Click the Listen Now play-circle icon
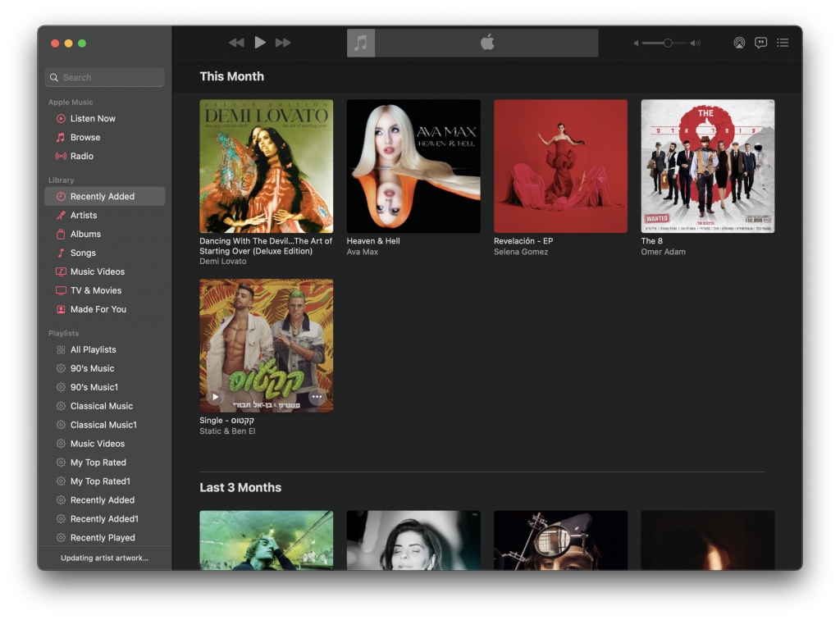840x620 pixels. pyautogui.click(x=61, y=118)
